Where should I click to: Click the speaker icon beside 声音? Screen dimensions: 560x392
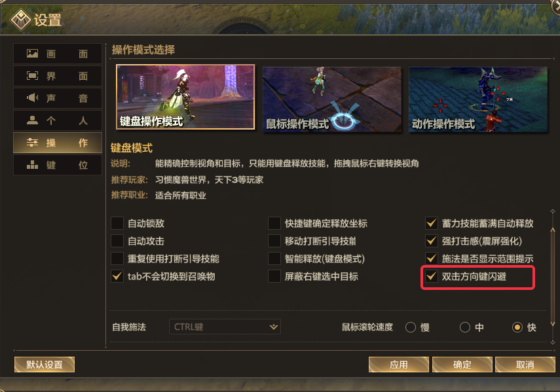[33, 98]
